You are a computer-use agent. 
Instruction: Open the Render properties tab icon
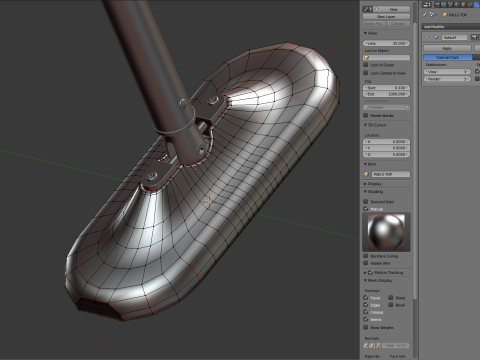[437, 5]
